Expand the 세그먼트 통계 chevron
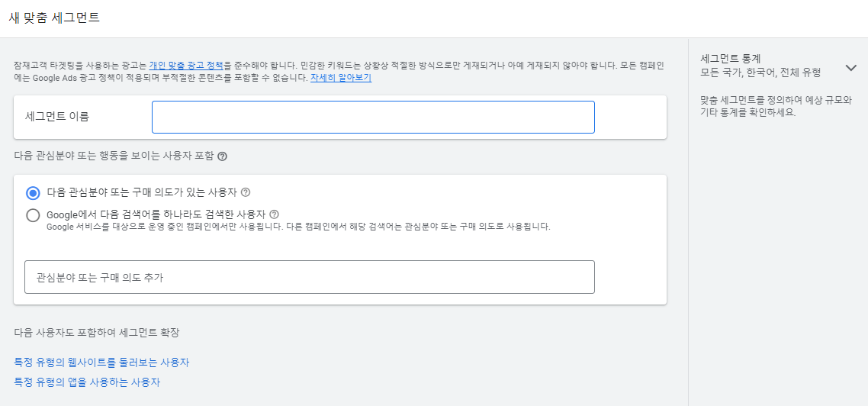 (x=851, y=68)
